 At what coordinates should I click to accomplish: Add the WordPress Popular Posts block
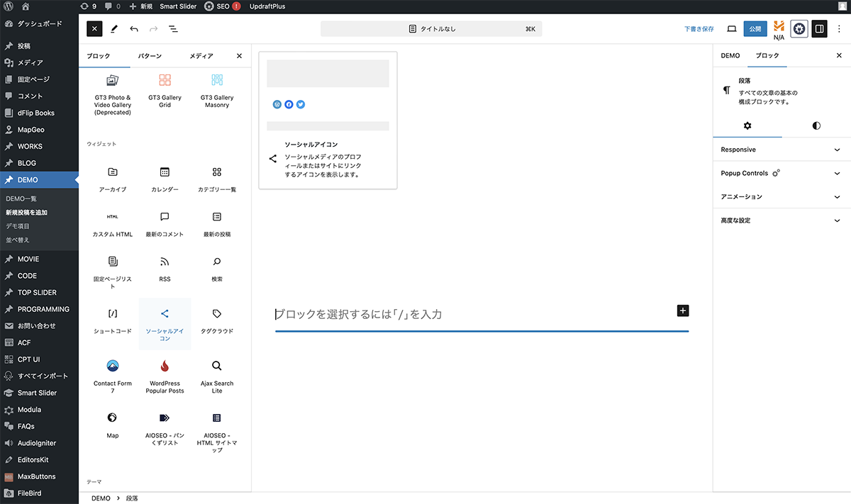pos(165,376)
